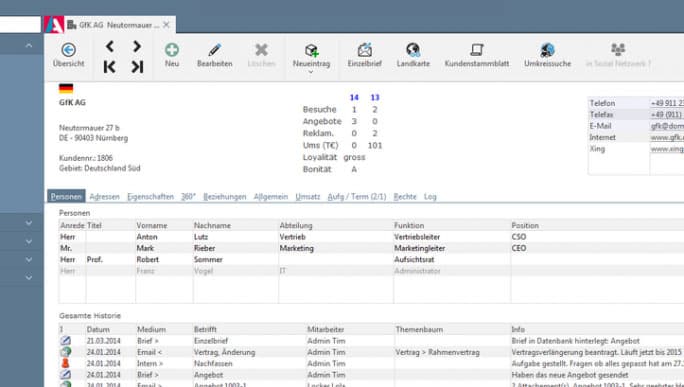Go to next record arrow
The width and height of the screenshot is (684, 387).
coord(137,46)
